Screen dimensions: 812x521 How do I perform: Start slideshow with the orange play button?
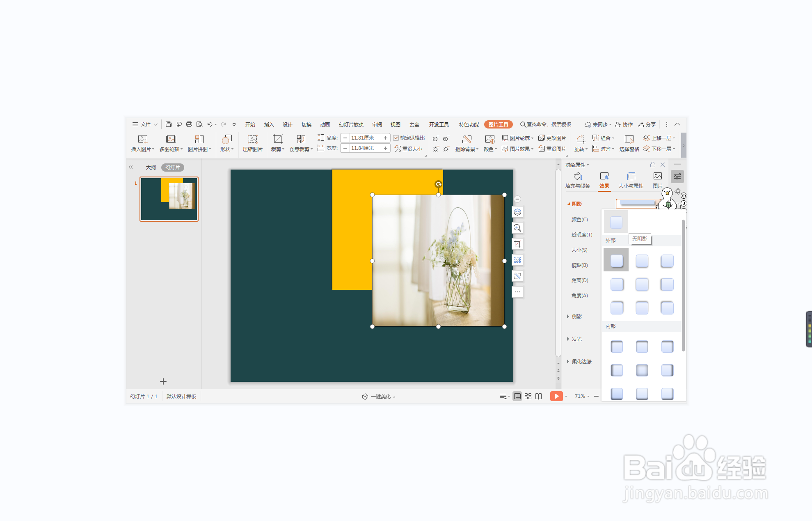click(556, 396)
